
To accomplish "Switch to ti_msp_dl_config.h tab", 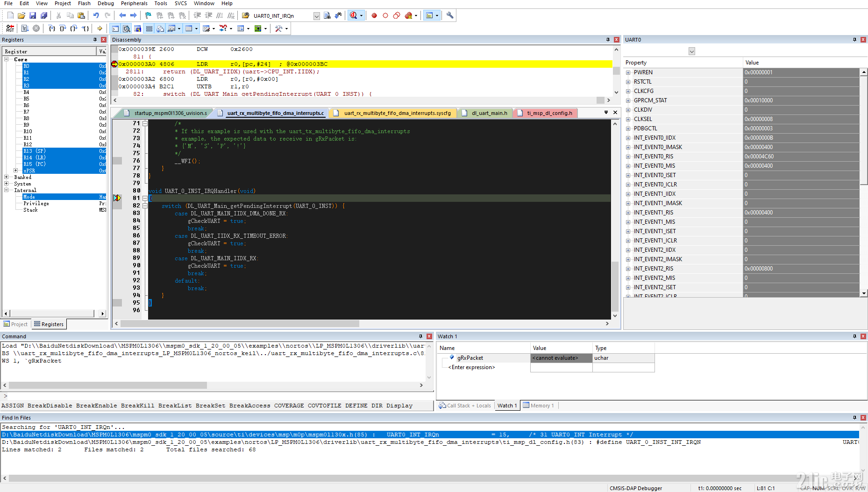I will click(x=545, y=113).
